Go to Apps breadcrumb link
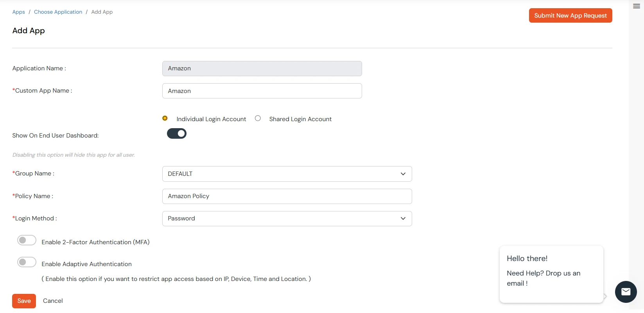The width and height of the screenshot is (644, 313). pos(18,12)
